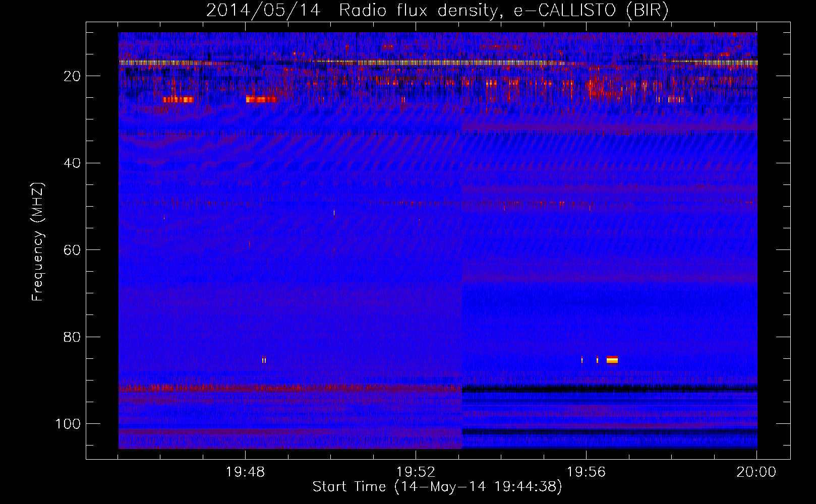Click the '20:00' time tick label
Screen dimensions: 816x504
point(756,472)
